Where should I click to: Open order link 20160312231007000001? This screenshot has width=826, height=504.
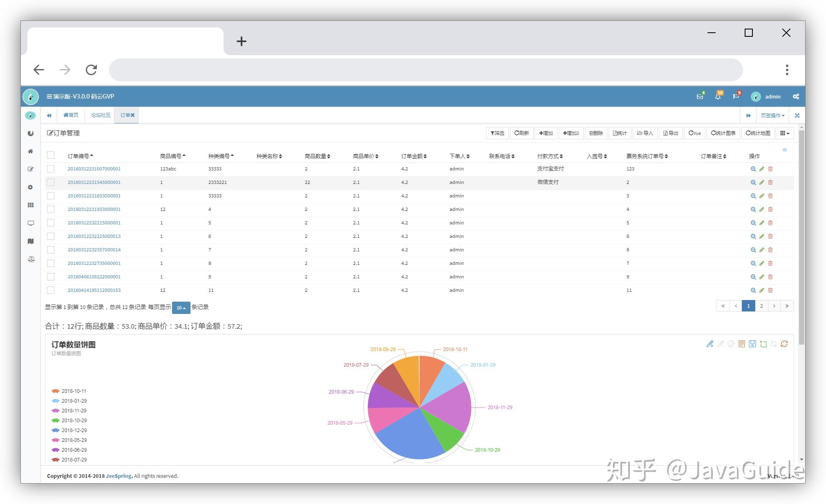tap(94, 168)
